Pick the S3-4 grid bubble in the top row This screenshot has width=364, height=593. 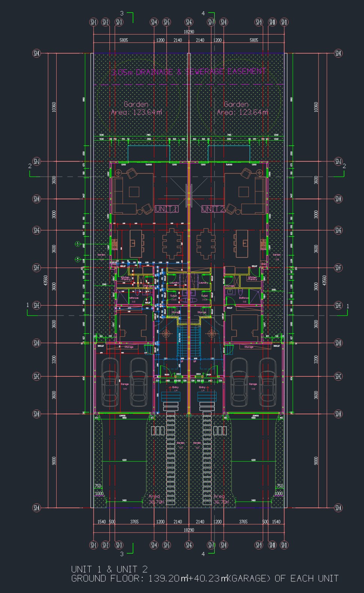(x=154, y=23)
